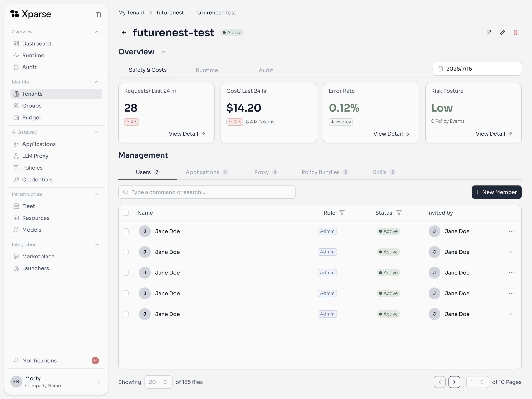Check the second Jane Doe row checkbox
Screen dimensions: 532x399
pos(126,252)
